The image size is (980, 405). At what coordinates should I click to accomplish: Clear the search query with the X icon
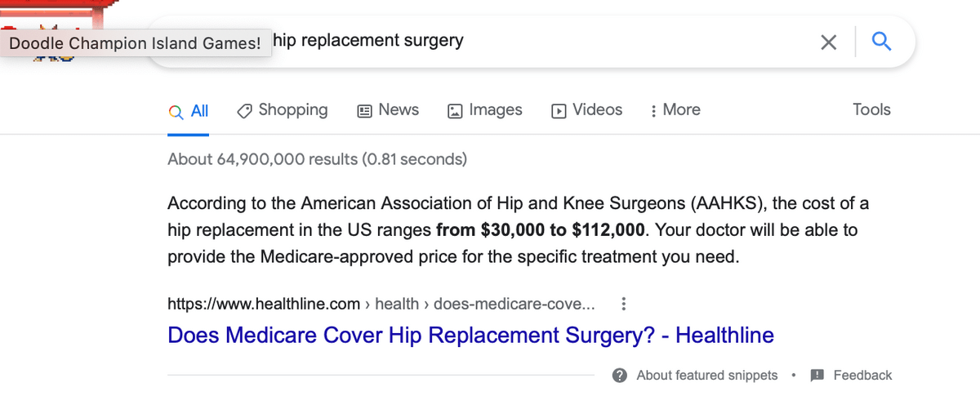pos(828,42)
